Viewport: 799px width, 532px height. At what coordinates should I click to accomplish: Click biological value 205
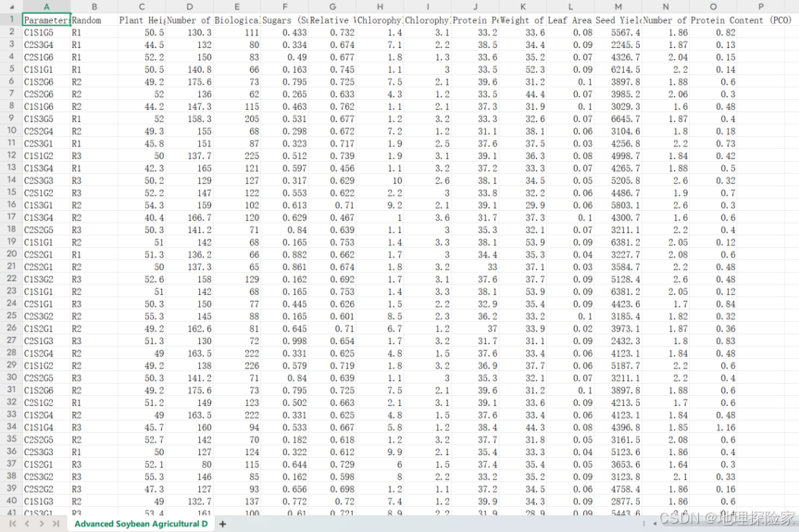pyautogui.click(x=237, y=118)
